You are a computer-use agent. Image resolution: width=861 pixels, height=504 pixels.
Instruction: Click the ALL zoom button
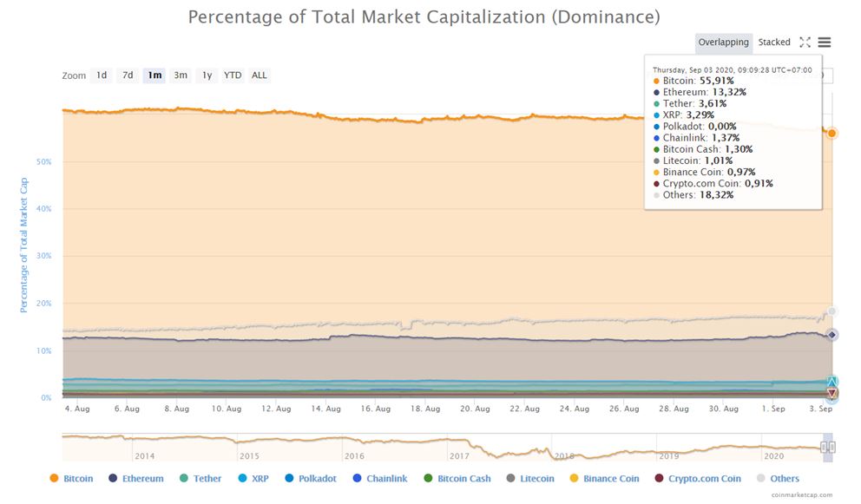(x=258, y=75)
